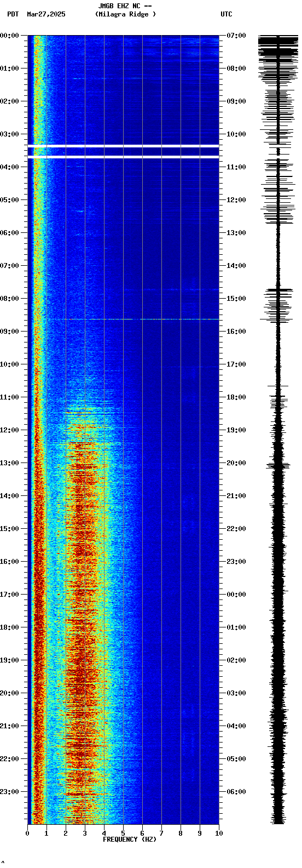The height and width of the screenshot is (868, 302).
Task: Click UTC time label 19:00 on right axis
Action: [x=236, y=430]
